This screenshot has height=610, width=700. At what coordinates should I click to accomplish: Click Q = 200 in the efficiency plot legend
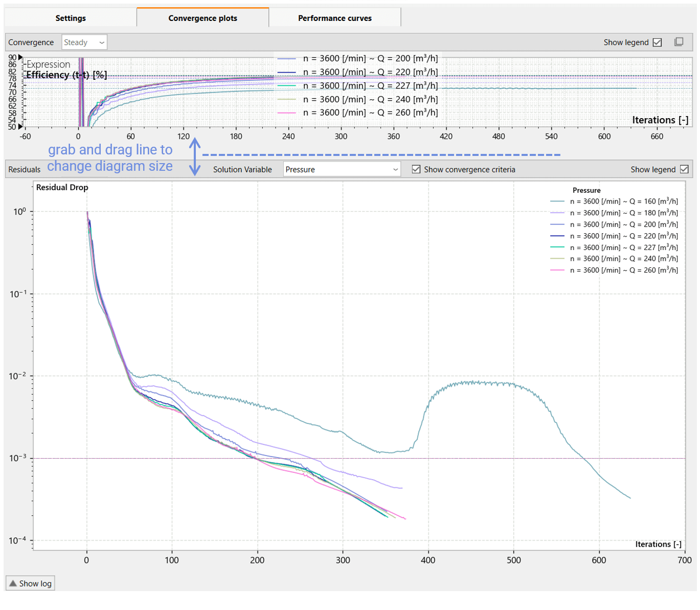(x=357, y=58)
